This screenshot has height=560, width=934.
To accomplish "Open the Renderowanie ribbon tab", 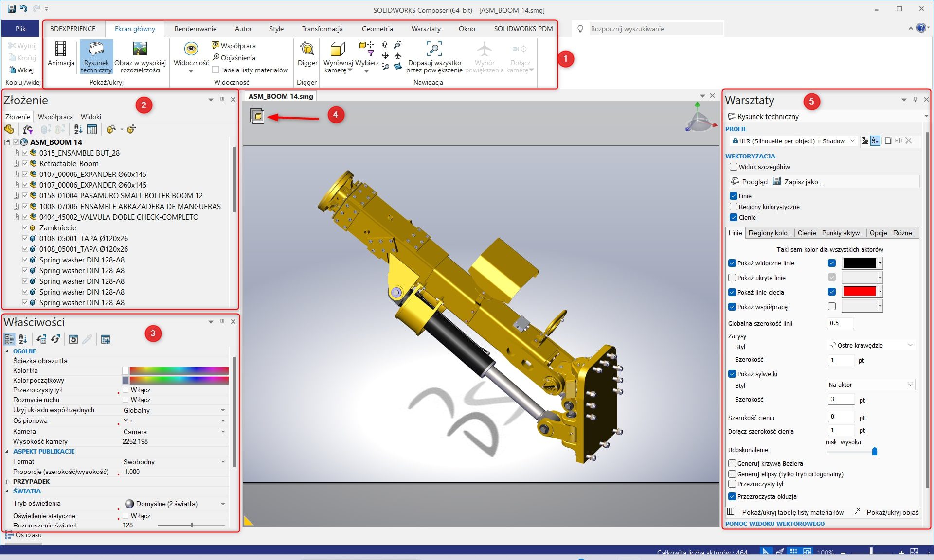I will (x=196, y=29).
